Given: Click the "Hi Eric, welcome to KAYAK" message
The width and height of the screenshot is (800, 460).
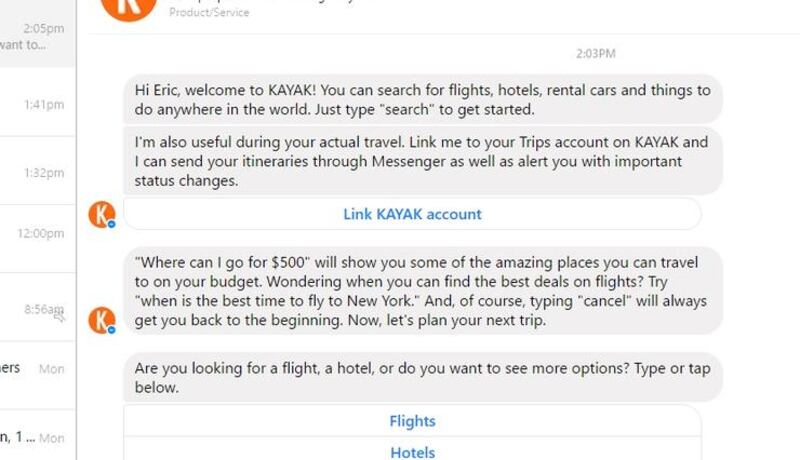Looking at the screenshot, I should tap(422, 99).
